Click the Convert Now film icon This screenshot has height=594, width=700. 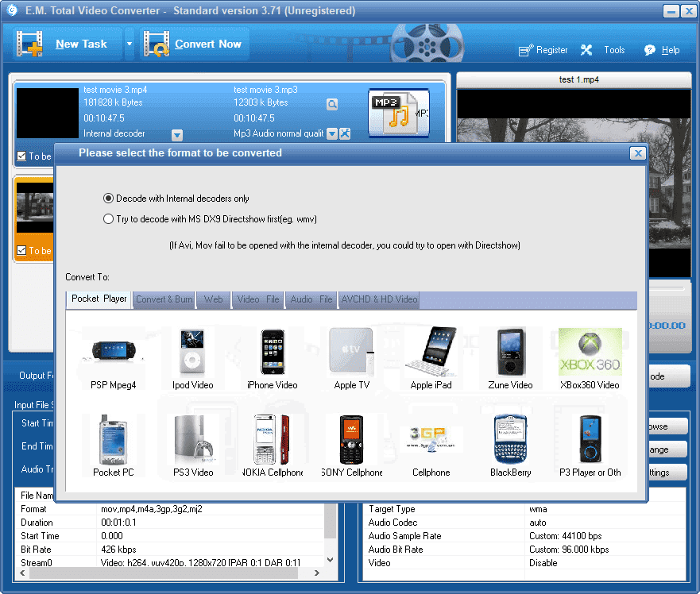point(157,44)
